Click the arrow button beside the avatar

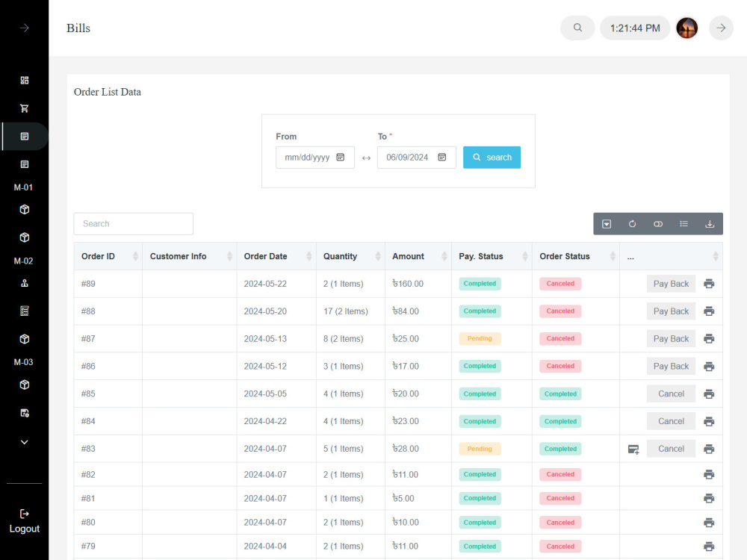[722, 28]
